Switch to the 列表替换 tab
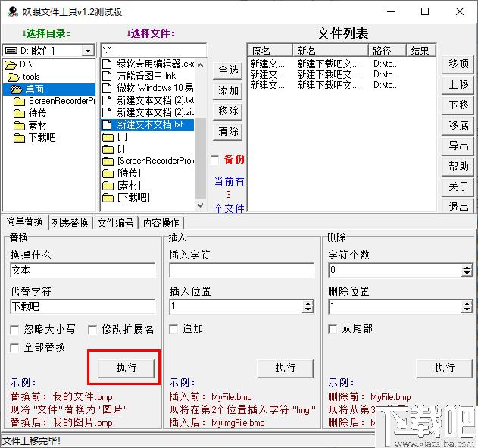 70,223
